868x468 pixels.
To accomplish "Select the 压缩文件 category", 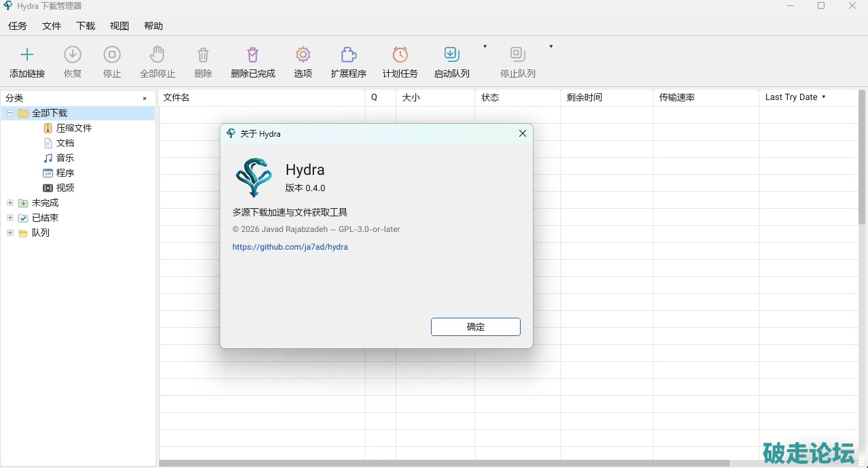I will [74, 128].
